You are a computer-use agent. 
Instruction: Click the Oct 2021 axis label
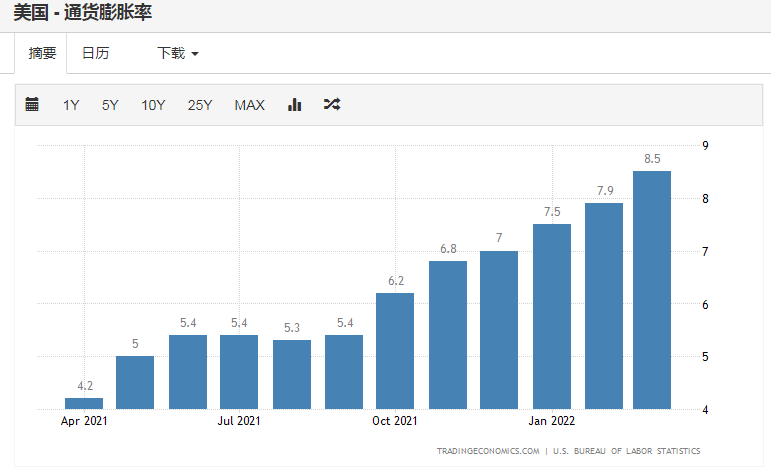[395, 421]
